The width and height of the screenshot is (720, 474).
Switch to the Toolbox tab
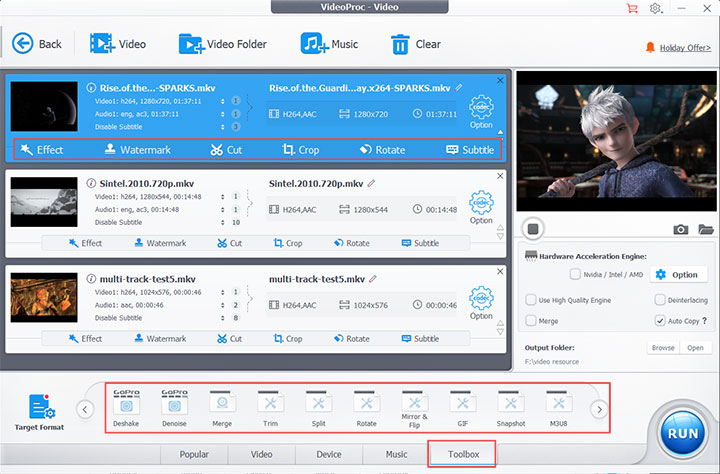(x=463, y=454)
